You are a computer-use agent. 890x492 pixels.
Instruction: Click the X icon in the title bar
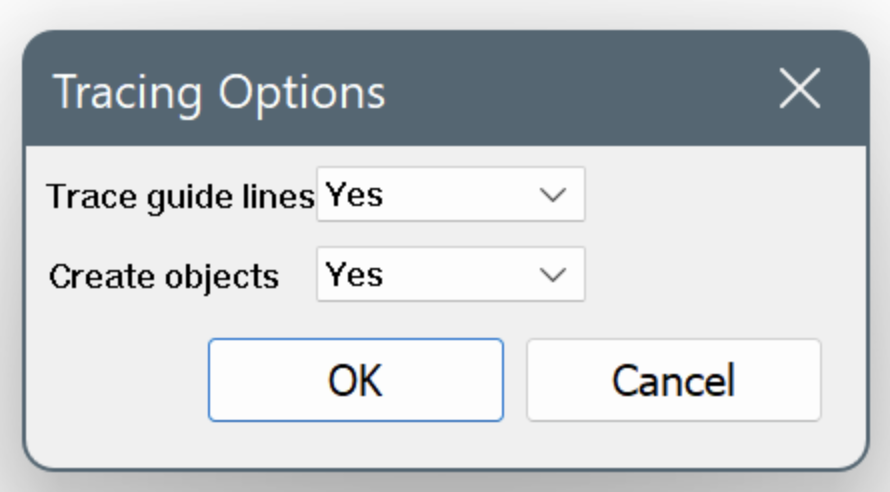(799, 90)
